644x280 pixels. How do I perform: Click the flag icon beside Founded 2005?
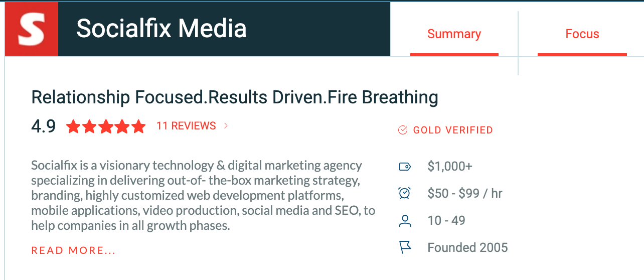coord(405,247)
